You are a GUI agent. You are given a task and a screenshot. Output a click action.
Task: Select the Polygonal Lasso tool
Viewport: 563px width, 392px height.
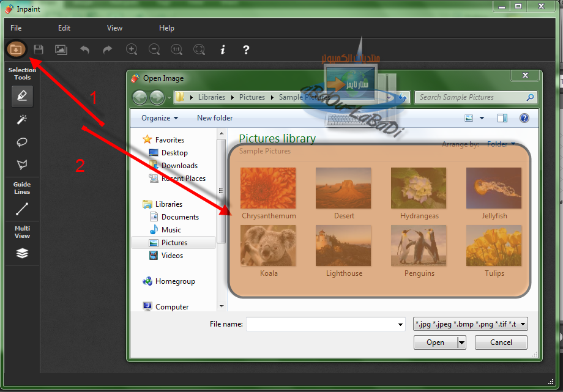point(22,165)
